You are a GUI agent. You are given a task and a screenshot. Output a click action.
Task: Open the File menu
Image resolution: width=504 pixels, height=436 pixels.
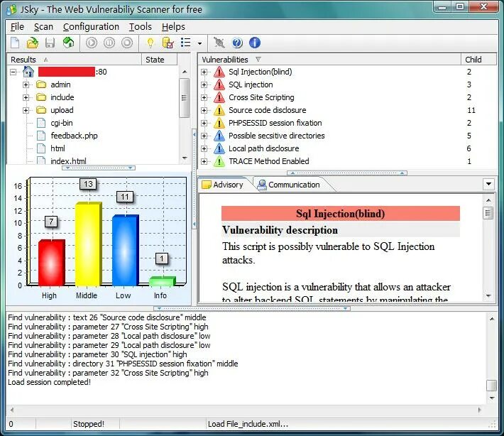pyautogui.click(x=17, y=27)
